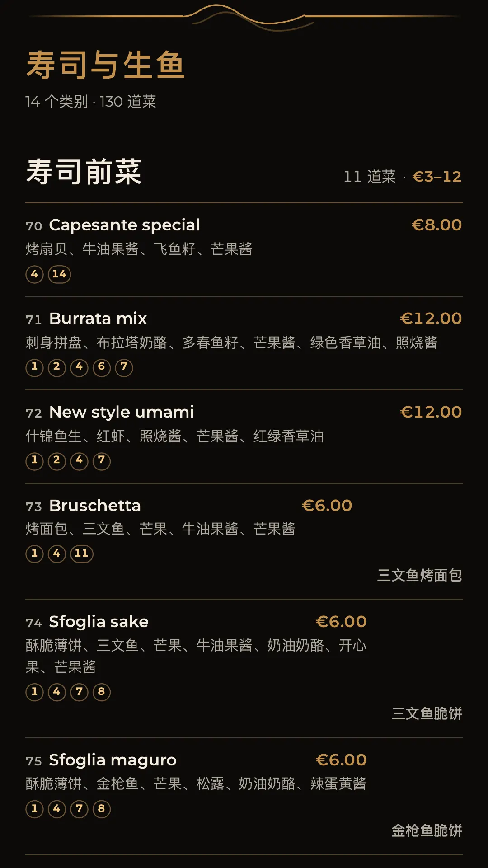488x868 pixels.
Task: Tap allergen badge 6 under Burrata mix
Action: click(x=102, y=367)
